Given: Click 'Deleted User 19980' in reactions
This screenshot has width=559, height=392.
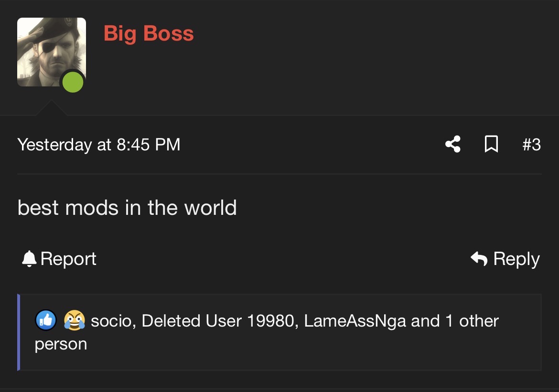Looking at the screenshot, I should tap(218, 321).
